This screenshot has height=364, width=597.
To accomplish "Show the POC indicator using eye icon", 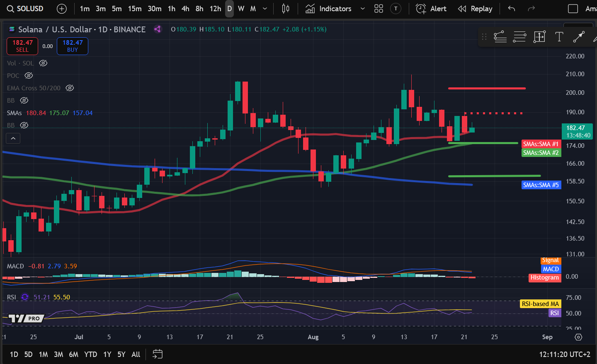I will coord(29,76).
